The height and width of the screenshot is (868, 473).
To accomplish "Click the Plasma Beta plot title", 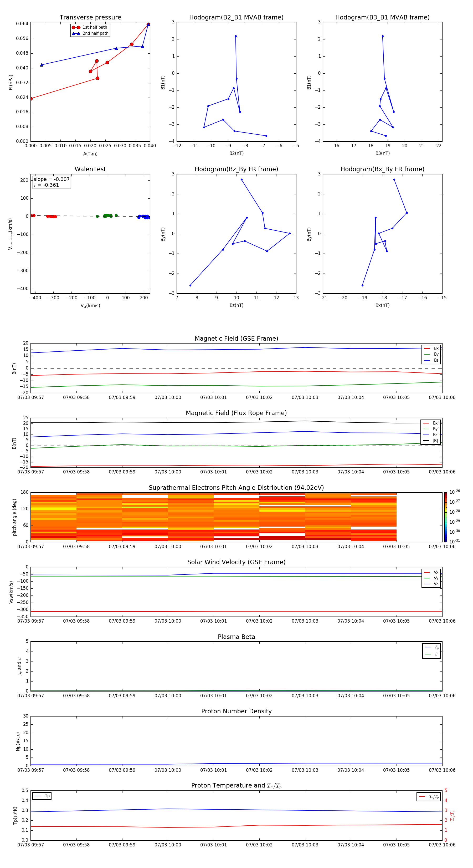I will tap(236, 637).
